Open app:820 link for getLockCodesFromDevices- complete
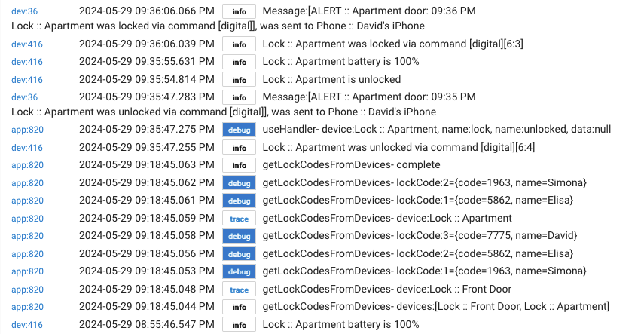Image resolution: width=644 pixels, height=334 pixels. point(28,165)
